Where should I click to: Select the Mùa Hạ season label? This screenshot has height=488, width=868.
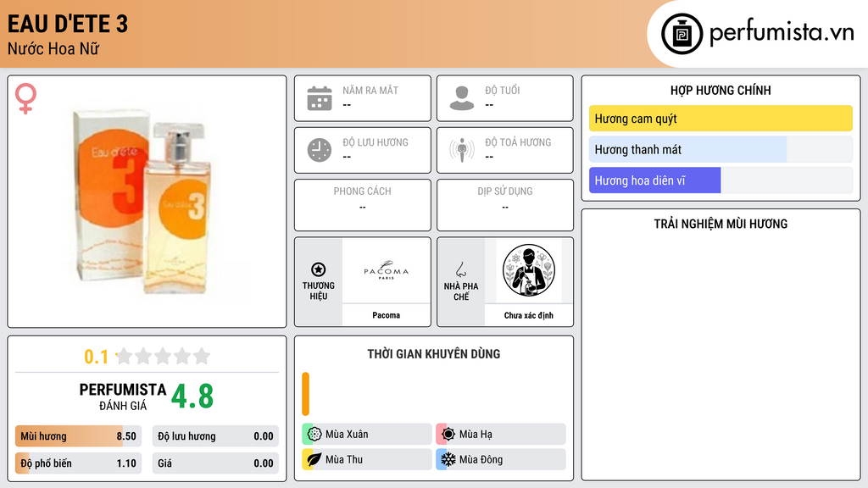(476, 435)
